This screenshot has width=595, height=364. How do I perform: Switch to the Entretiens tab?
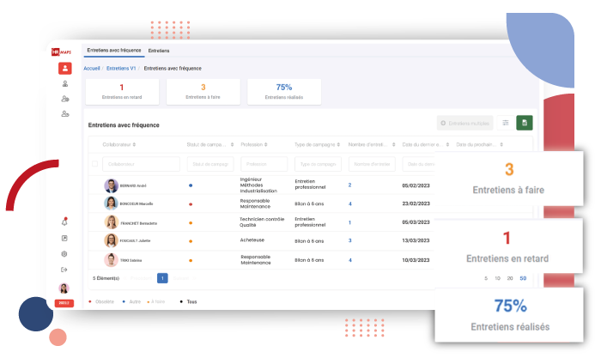pyautogui.click(x=159, y=51)
